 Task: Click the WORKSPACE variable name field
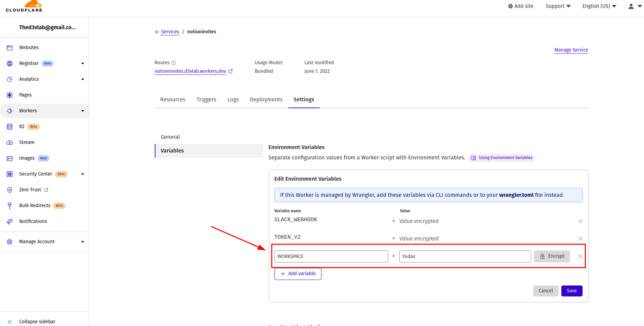(x=331, y=256)
